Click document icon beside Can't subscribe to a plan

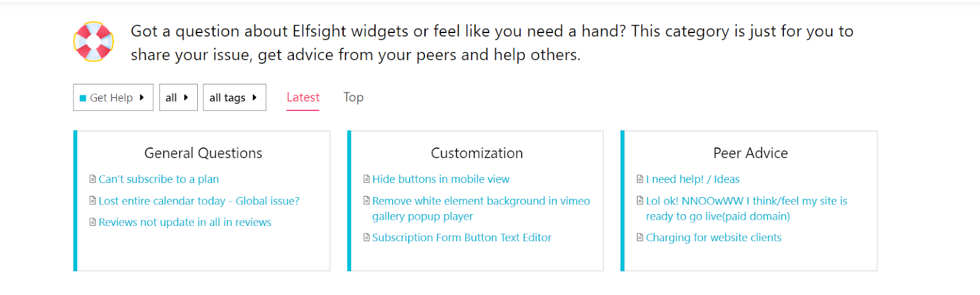pos(93,179)
